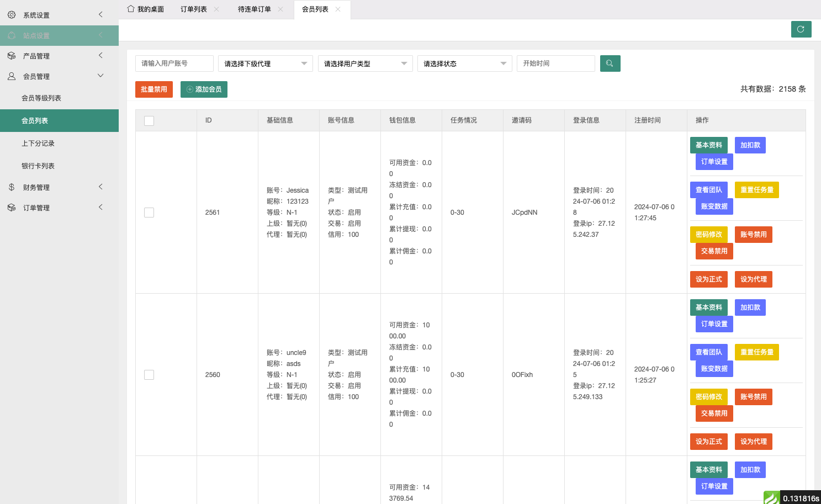This screenshot has height=504, width=821.
Task: Click the Finance Management dollar icon
Action: (12, 187)
